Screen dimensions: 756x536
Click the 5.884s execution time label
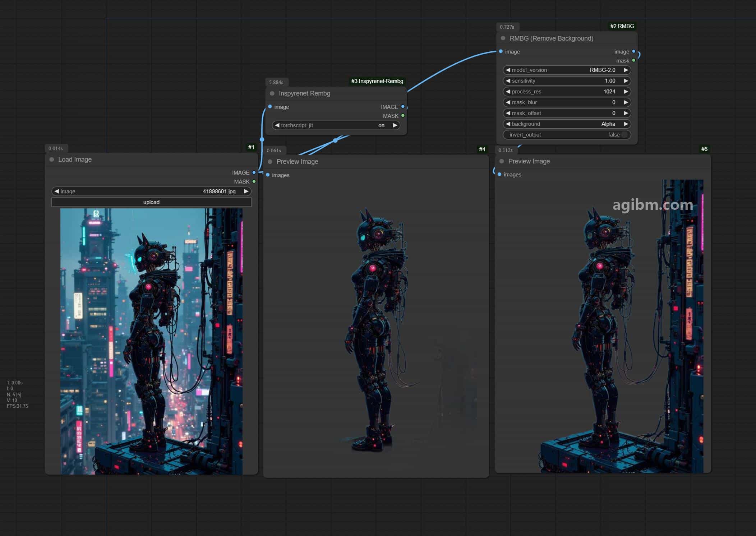[x=276, y=82]
